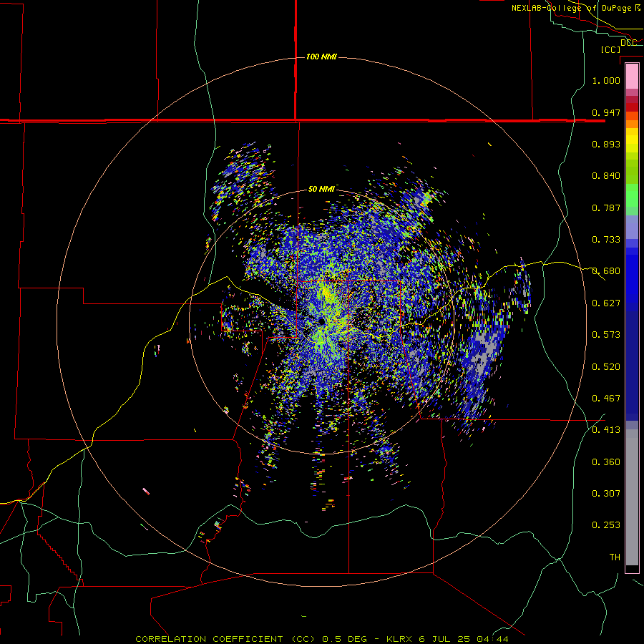Click the 04:44 timestamp in the caption
The image size is (644, 644).
point(492,639)
